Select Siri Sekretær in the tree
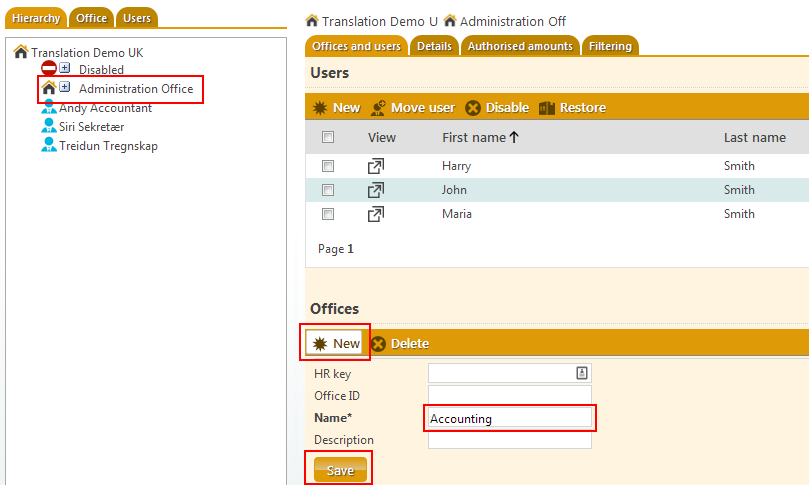This screenshot has height=485, width=809. click(x=91, y=127)
